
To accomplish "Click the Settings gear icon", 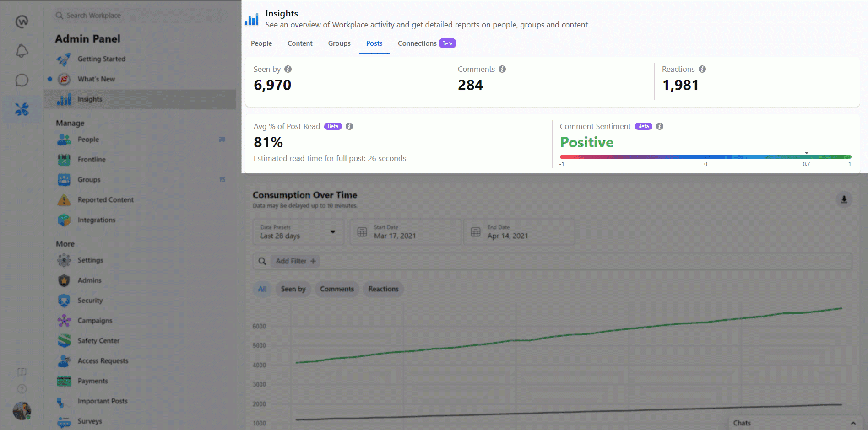I will (64, 260).
